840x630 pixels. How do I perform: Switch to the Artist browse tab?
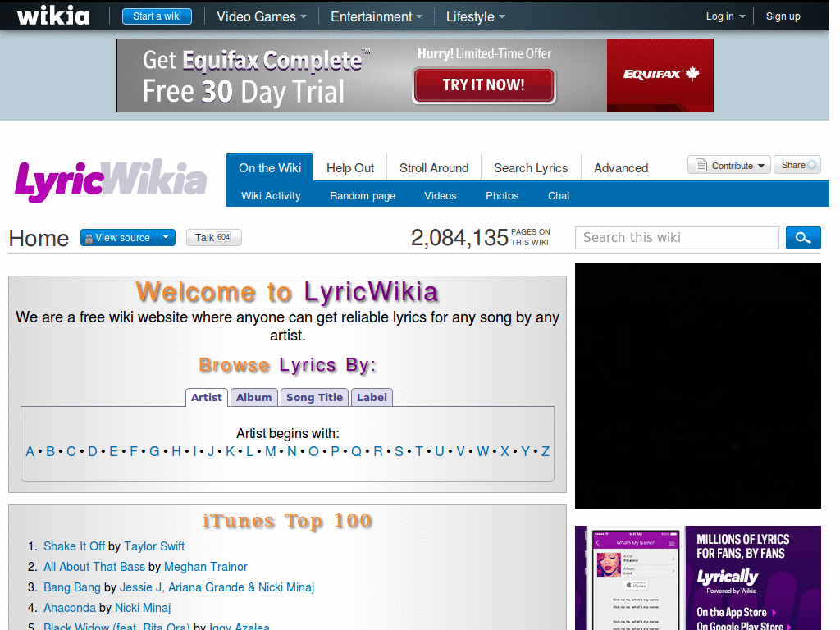(x=206, y=398)
